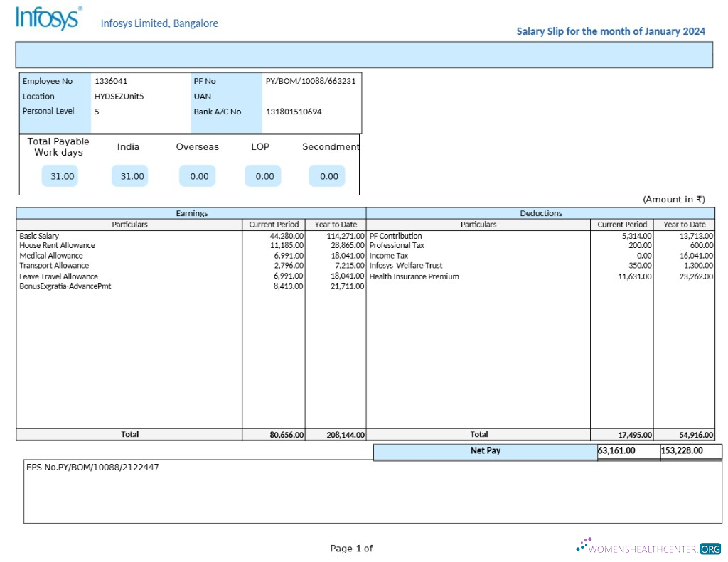The width and height of the screenshot is (728, 562).
Task: Click the dotted graphic beside WomensHealthCenter text
Action: point(585,544)
